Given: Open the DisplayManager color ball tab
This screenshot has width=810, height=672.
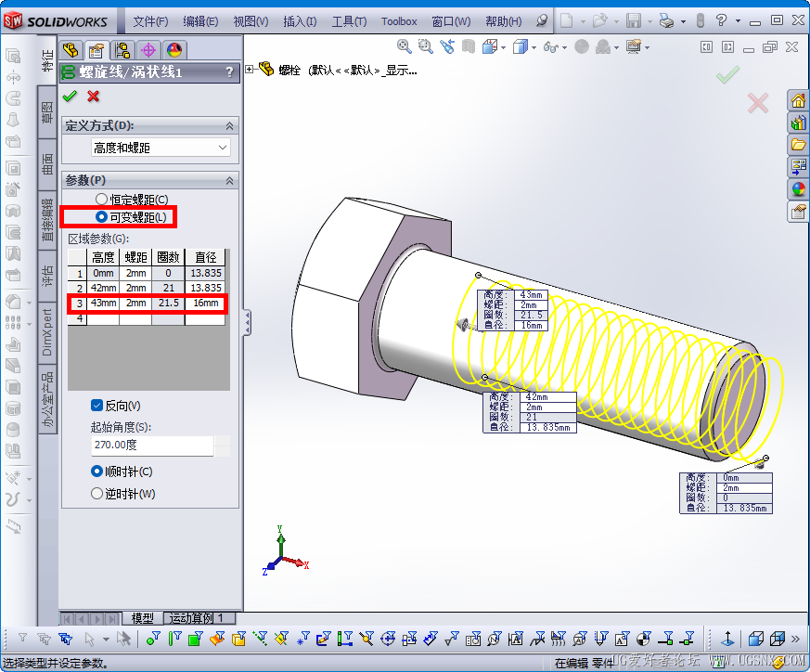Looking at the screenshot, I should (174, 50).
